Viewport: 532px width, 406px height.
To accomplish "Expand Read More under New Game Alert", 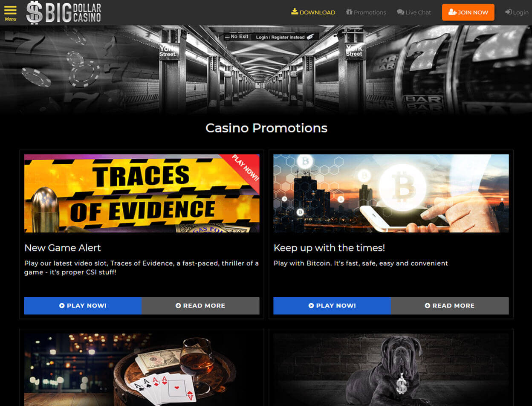I will pyautogui.click(x=200, y=306).
